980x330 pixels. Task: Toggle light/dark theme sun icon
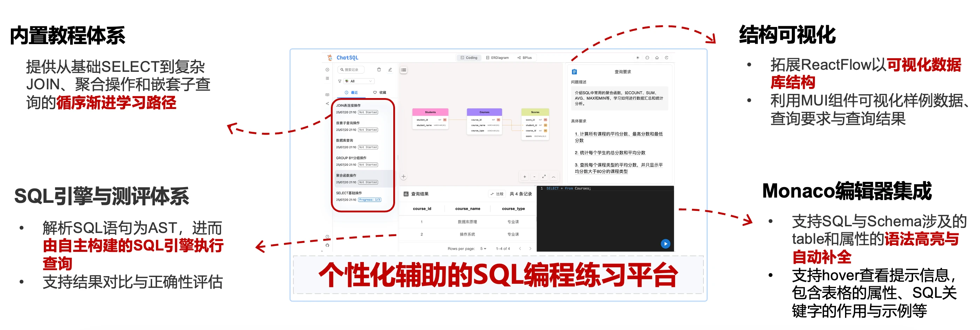pos(638,58)
